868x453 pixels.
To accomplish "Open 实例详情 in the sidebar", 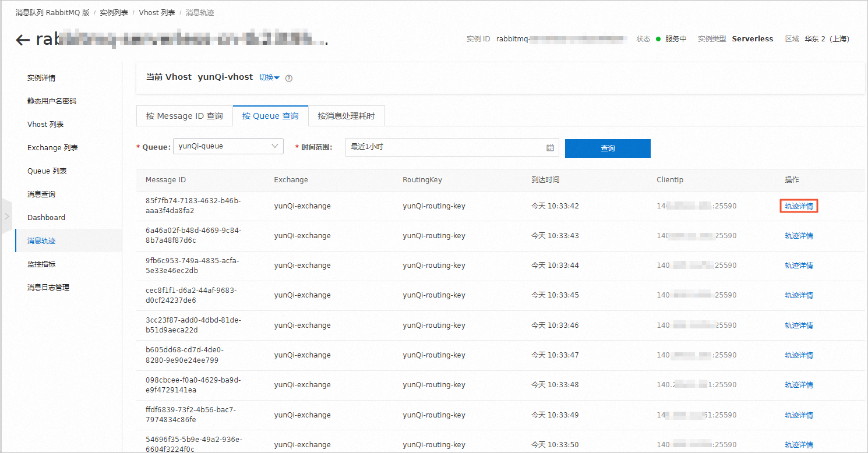I will pos(41,78).
